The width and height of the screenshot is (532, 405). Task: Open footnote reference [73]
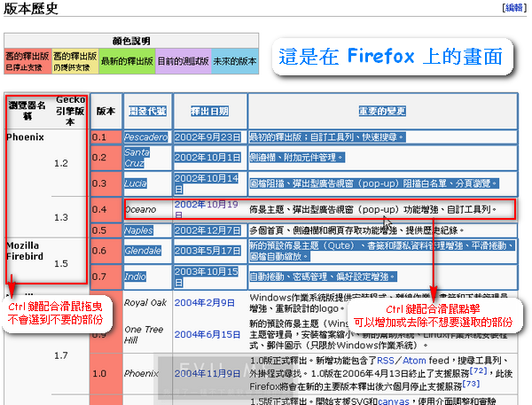point(471,384)
